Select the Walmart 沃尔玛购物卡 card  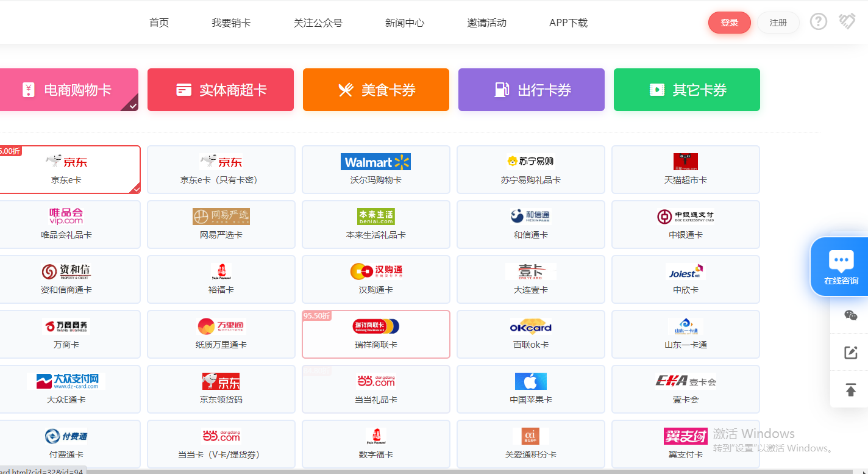[375, 169]
